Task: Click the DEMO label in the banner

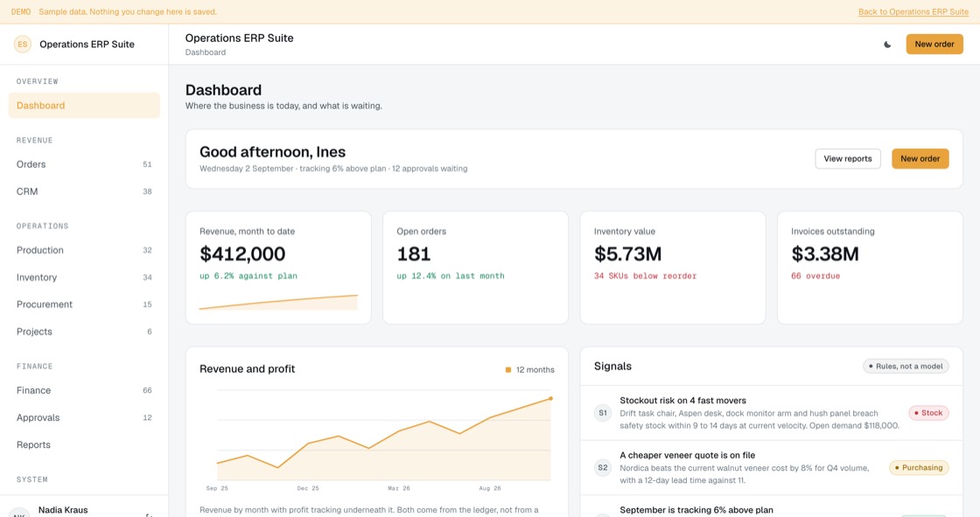Action: 21,12
